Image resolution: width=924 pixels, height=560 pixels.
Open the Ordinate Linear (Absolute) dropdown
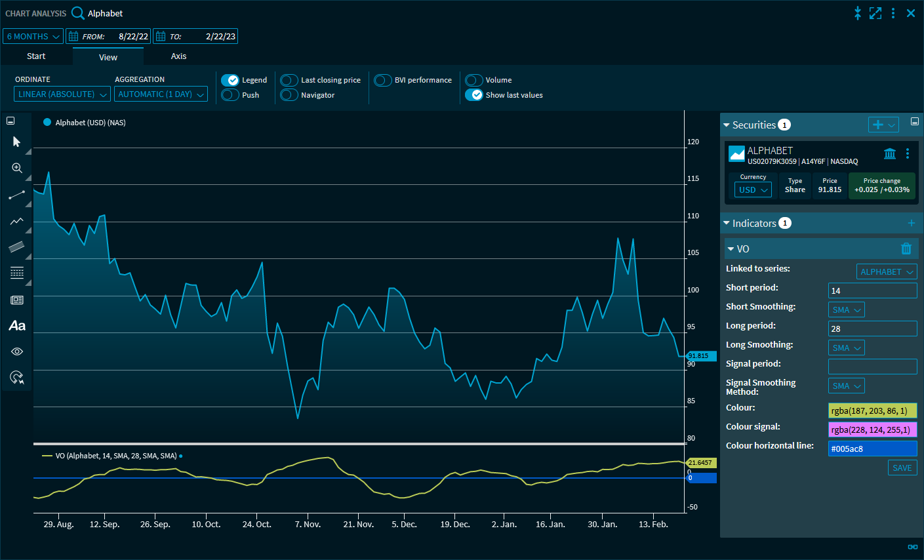(x=62, y=94)
